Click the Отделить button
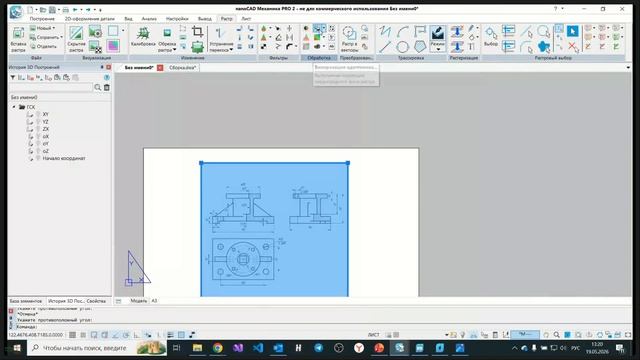640x360 pixels. tap(43, 46)
